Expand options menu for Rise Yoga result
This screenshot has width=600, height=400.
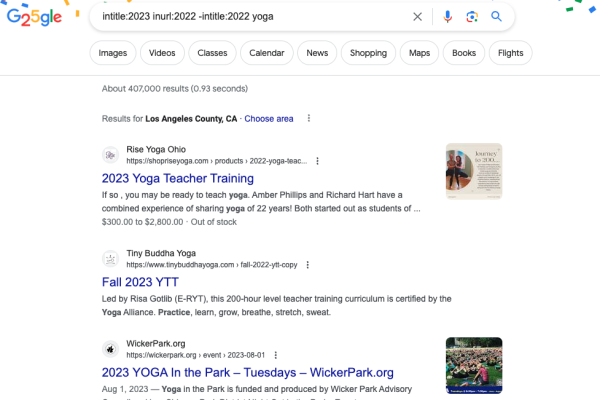point(317,161)
